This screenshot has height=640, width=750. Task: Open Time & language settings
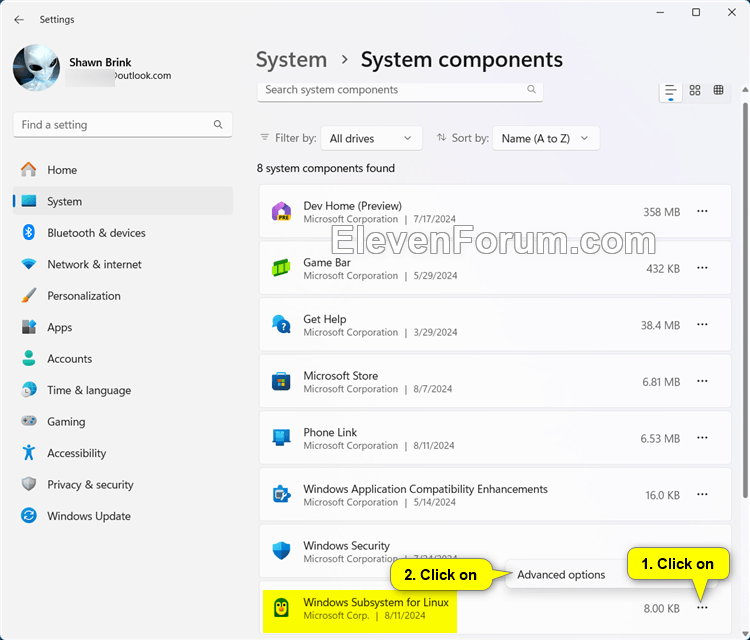(x=122, y=390)
